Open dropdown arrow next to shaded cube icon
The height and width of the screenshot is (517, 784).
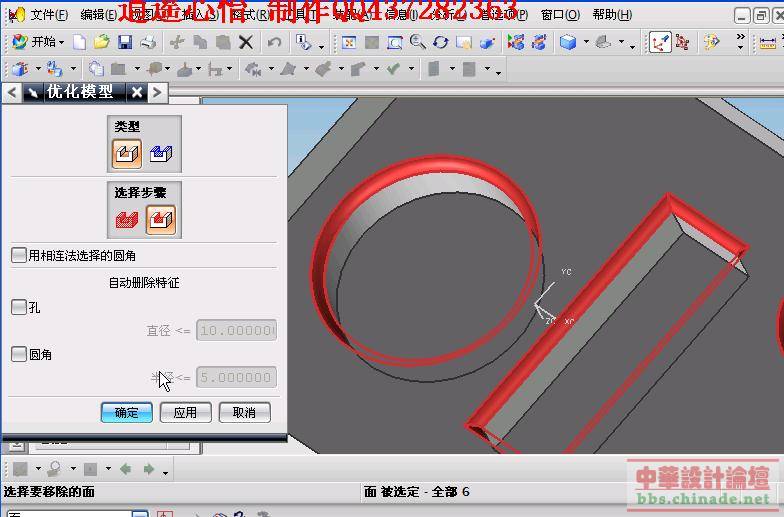tap(586, 44)
